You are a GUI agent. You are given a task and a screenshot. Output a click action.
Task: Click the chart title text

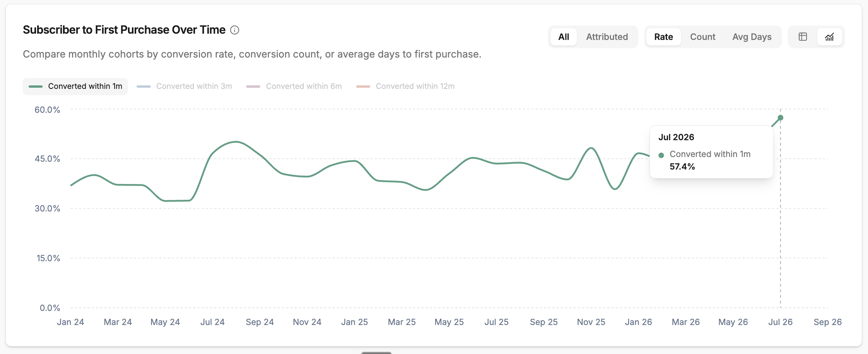click(x=124, y=30)
